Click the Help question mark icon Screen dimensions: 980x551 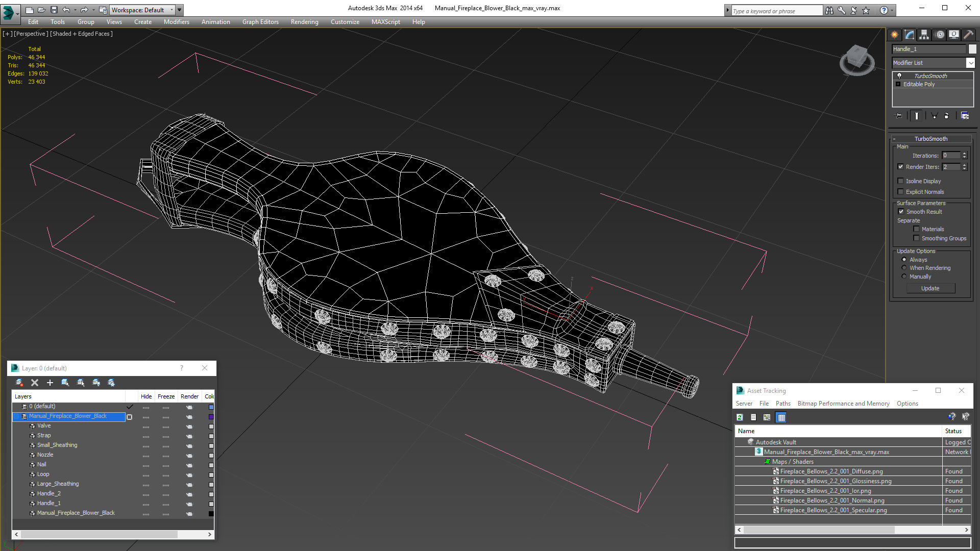(884, 10)
